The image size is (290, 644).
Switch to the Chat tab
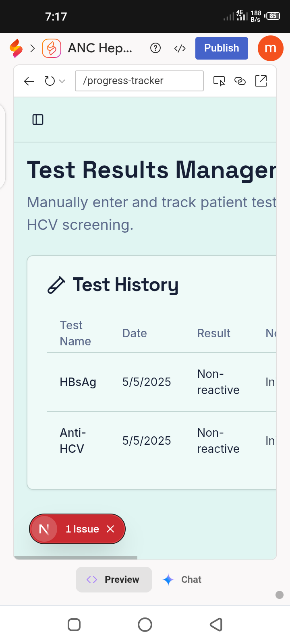[x=182, y=580]
